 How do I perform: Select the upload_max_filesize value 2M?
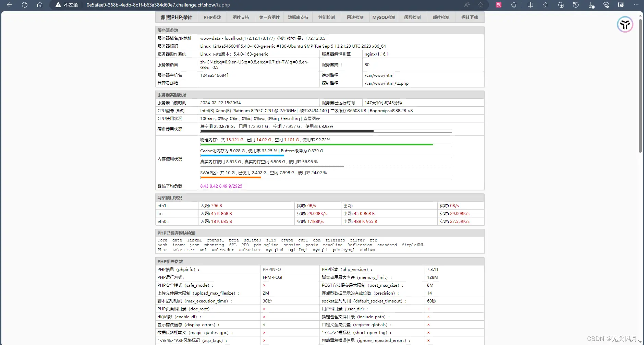(266, 293)
